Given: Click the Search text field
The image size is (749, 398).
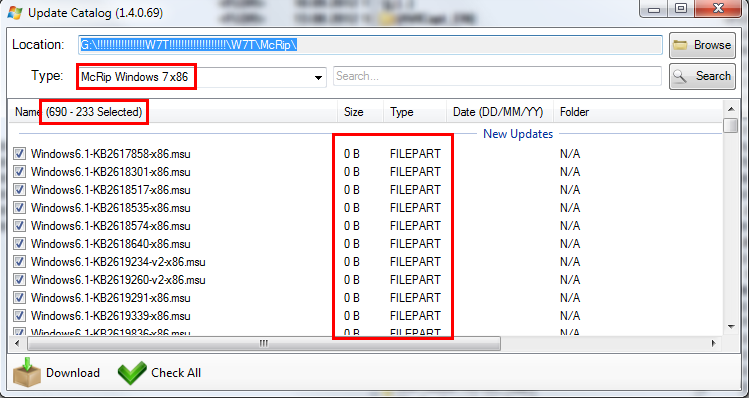Looking at the screenshot, I should click(497, 76).
